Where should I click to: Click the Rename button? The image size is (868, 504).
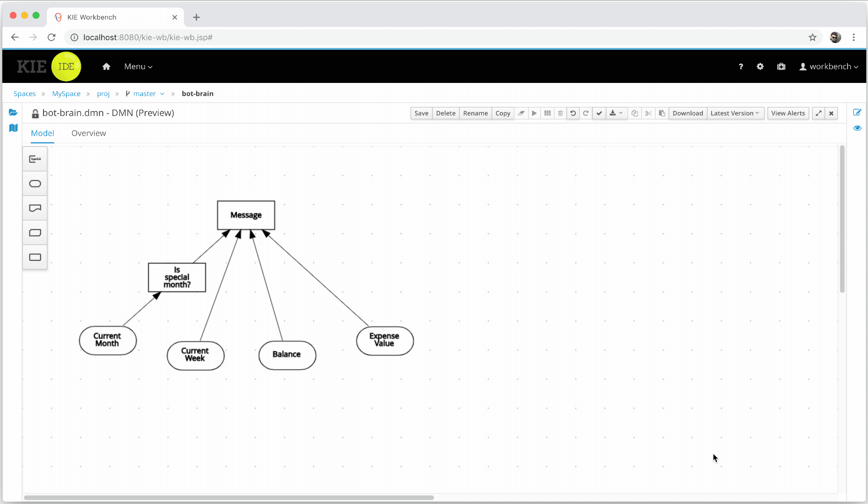(475, 113)
